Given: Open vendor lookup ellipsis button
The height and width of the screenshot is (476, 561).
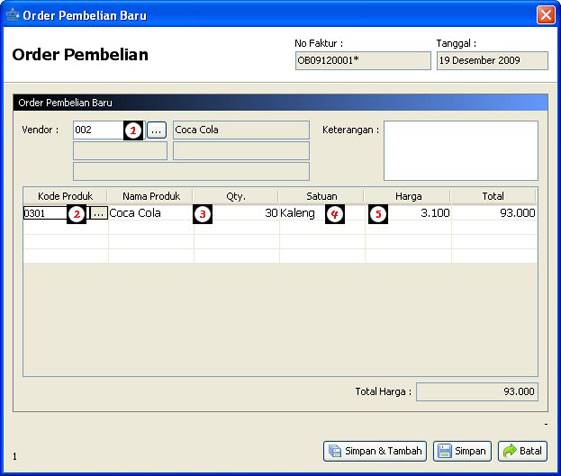Looking at the screenshot, I should pyautogui.click(x=156, y=130).
